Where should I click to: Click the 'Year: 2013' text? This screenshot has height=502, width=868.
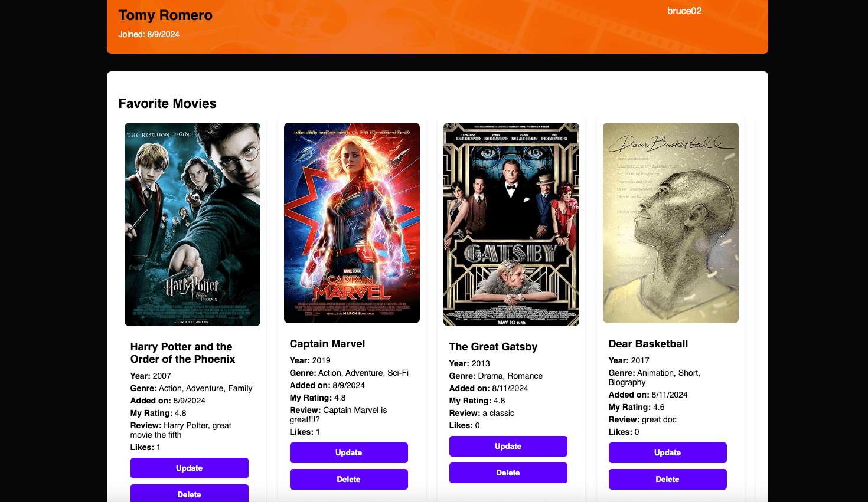469,363
